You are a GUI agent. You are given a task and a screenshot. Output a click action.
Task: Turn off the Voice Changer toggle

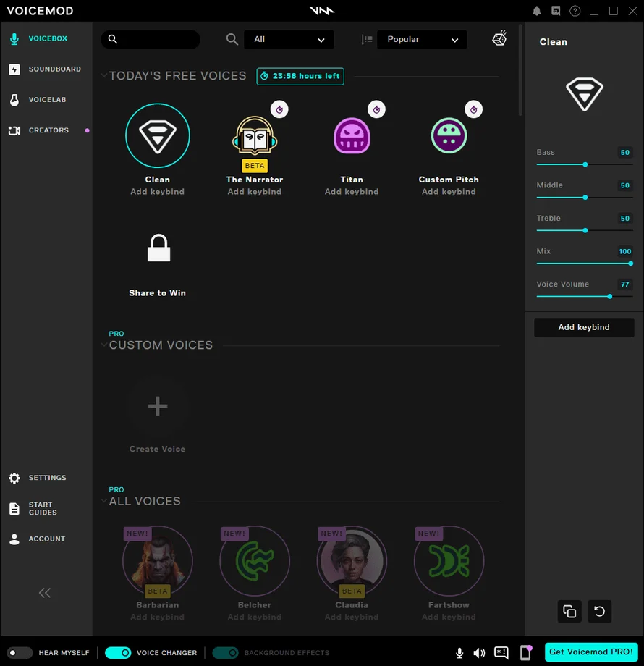tap(118, 653)
